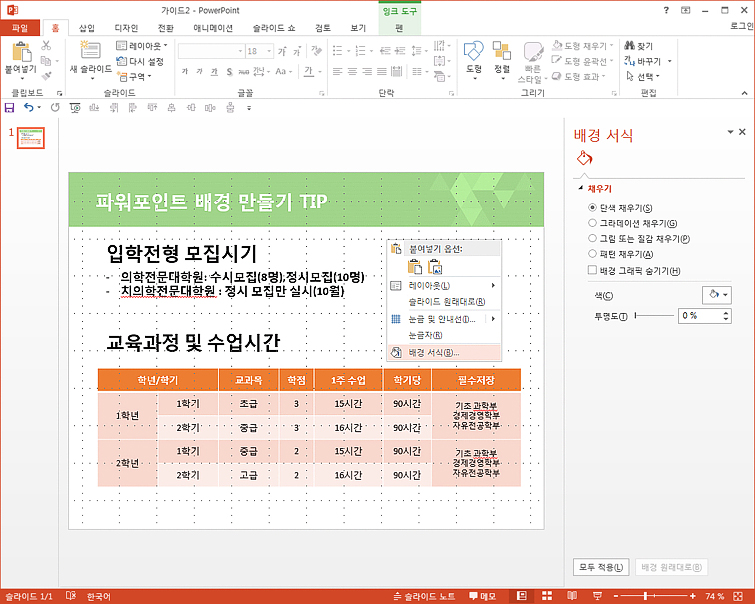Click the Numbering list icon
The width and height of the screenshot is (755, 604).
pos(360,50)
